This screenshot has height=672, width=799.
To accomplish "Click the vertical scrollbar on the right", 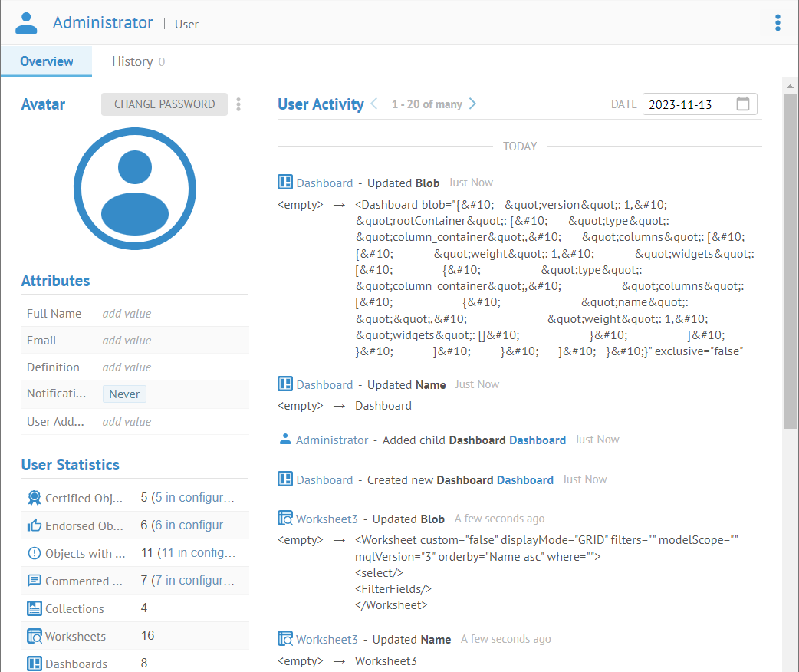I will (x=790, y=261).
